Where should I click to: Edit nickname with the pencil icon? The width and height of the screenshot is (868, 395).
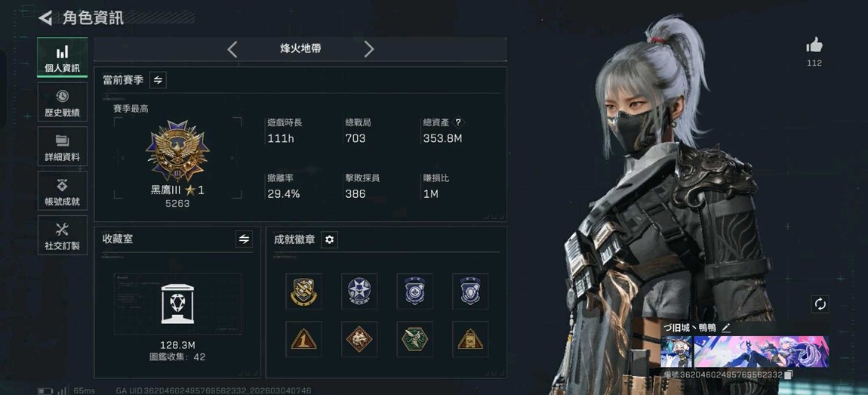(726, 328)
